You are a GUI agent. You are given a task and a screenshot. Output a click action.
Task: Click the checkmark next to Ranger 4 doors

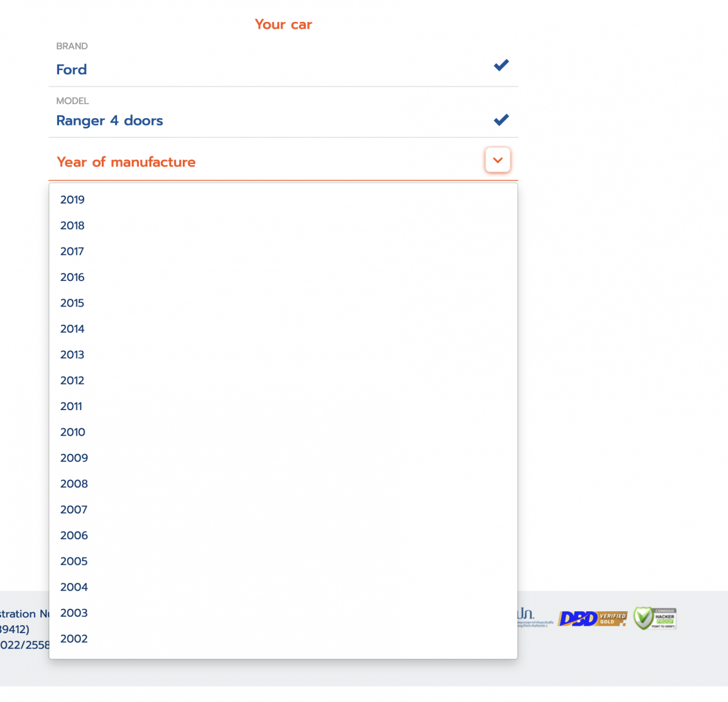pyautogui.click(x=501, y=120)
